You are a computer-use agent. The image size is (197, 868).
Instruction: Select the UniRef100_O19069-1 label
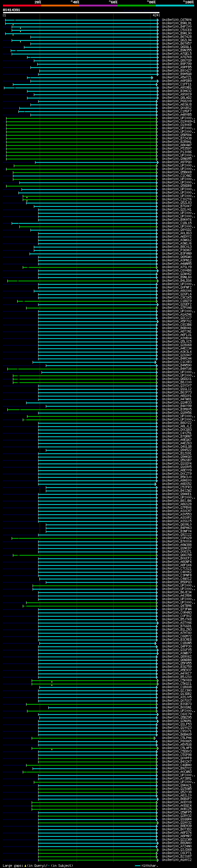(x=179, y=121)
